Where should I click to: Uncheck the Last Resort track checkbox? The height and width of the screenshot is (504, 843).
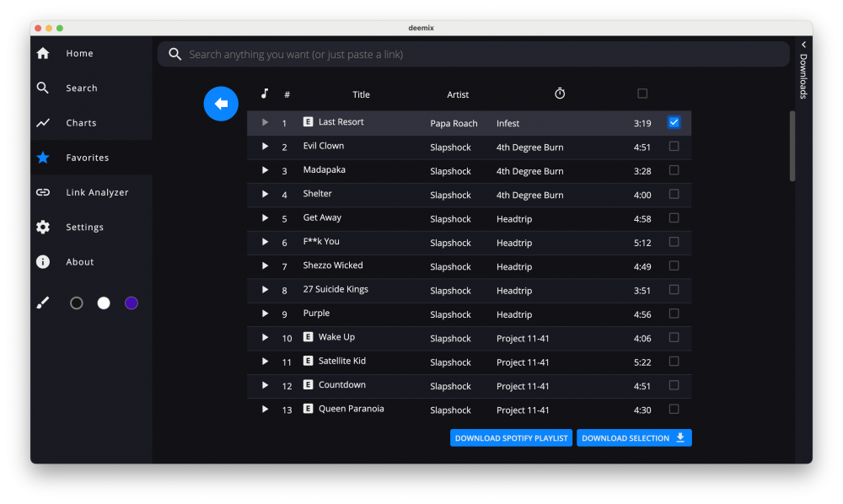(674, 122)
